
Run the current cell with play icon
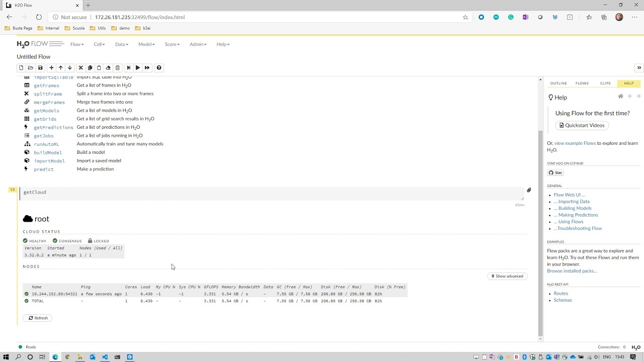pyautogui.click(x=137, y=68)
